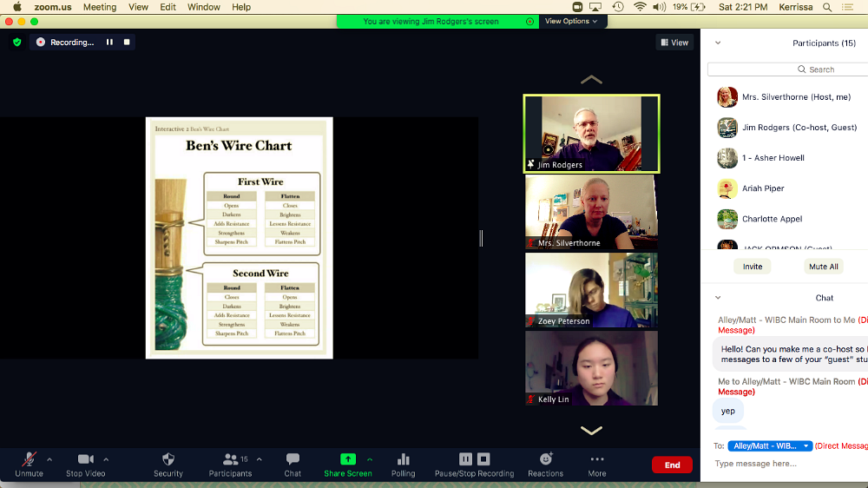Select Kelly Lin video thumbnail
The image size is (868, 488).
[x=591, y=368]
